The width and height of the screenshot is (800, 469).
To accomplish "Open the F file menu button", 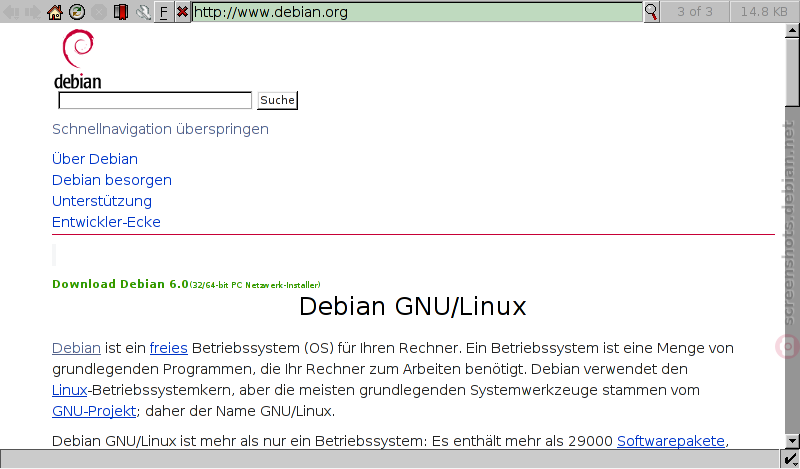I will [163, 12].
